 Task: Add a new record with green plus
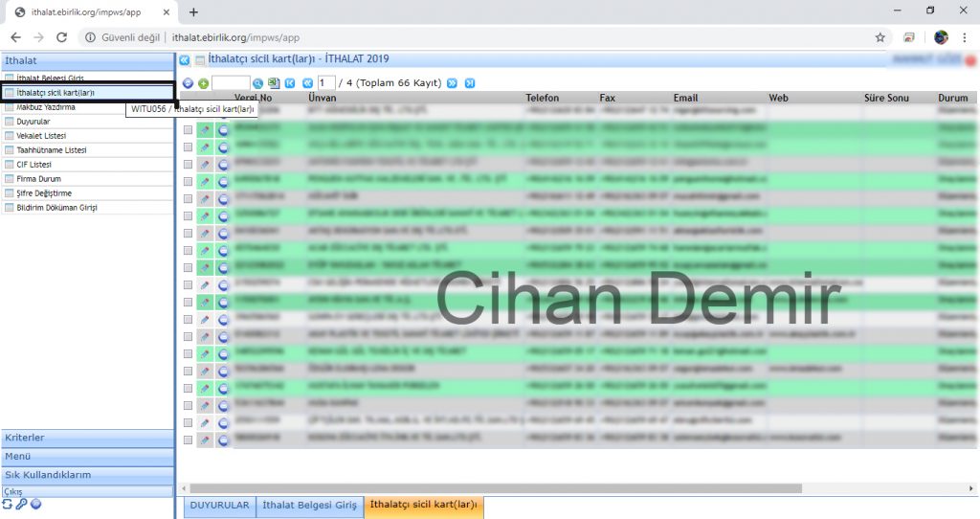coord(203,83)
